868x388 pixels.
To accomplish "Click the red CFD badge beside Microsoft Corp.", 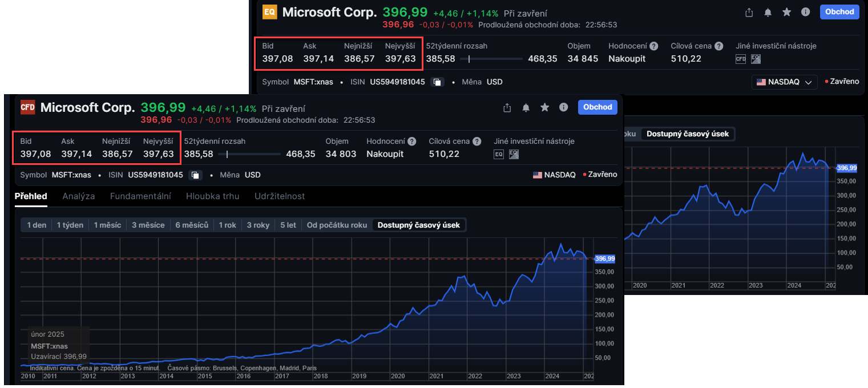I will click(27, 107).
